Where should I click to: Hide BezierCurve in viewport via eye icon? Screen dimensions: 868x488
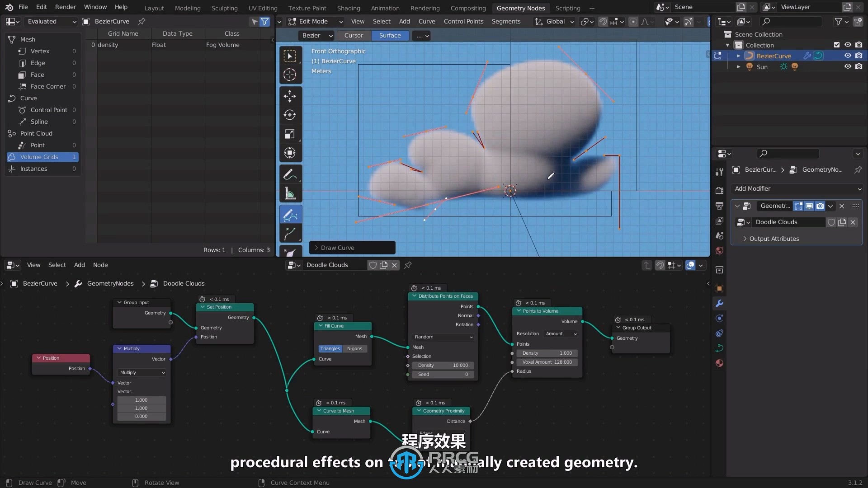pyautogui.click(x=848, y=56)
